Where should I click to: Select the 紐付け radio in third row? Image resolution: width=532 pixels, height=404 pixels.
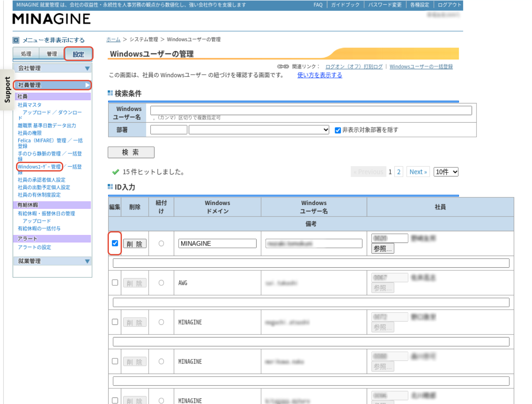tap(161, 322)
